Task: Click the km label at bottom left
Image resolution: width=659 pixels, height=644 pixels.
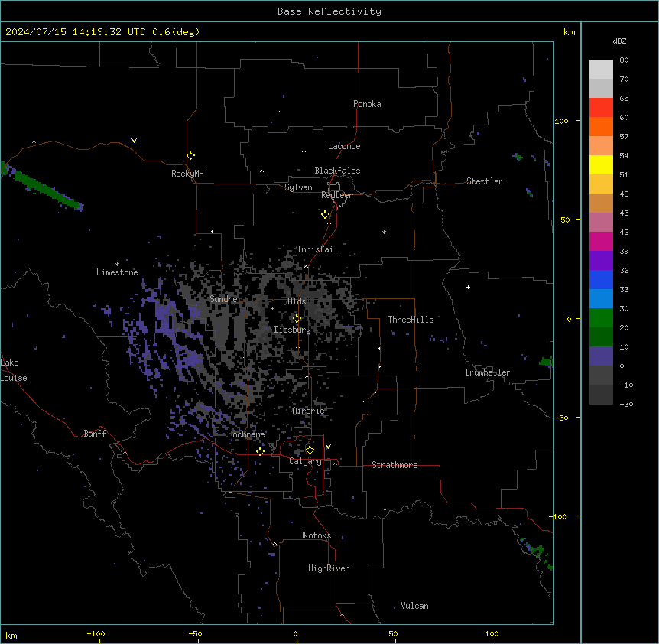Action: click(11, 635)
